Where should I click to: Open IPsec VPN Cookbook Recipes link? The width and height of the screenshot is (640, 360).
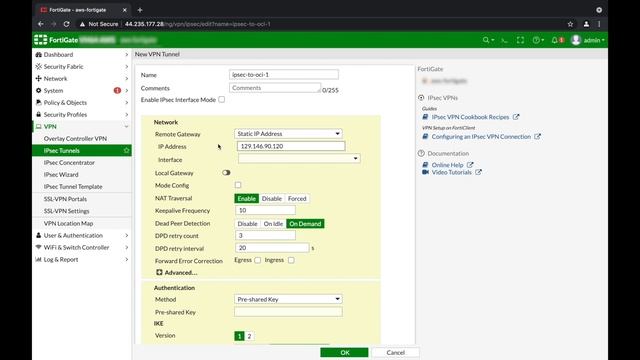coord(470,117)
